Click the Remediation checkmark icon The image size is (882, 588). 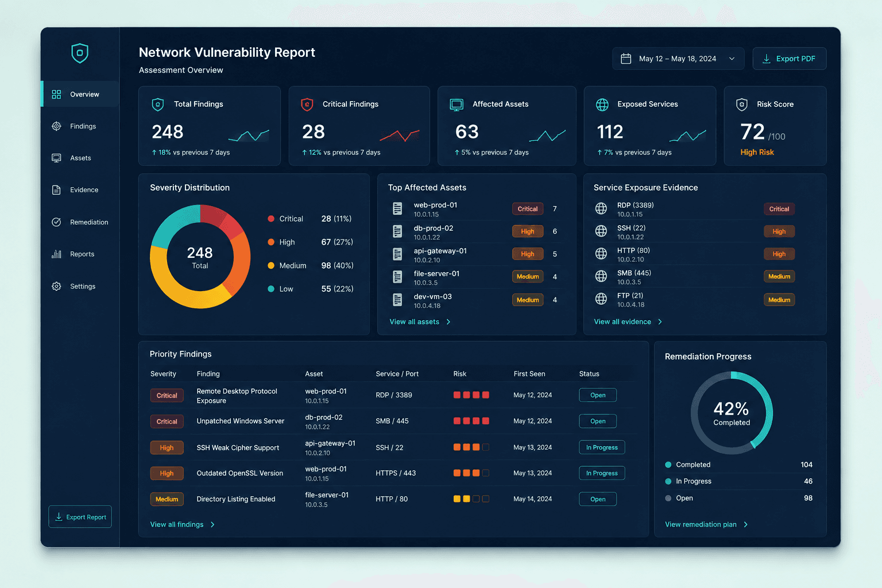click(x=56, y=222)
